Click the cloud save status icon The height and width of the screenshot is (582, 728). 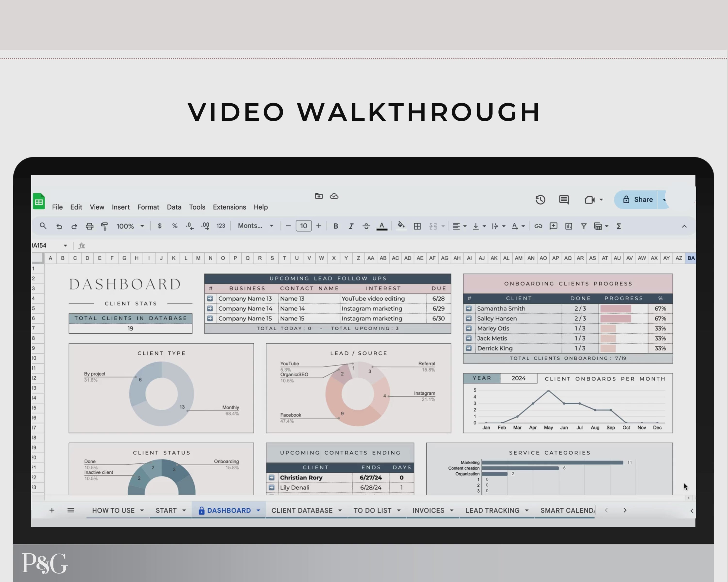pyautogui.click(x=334, y=196)
